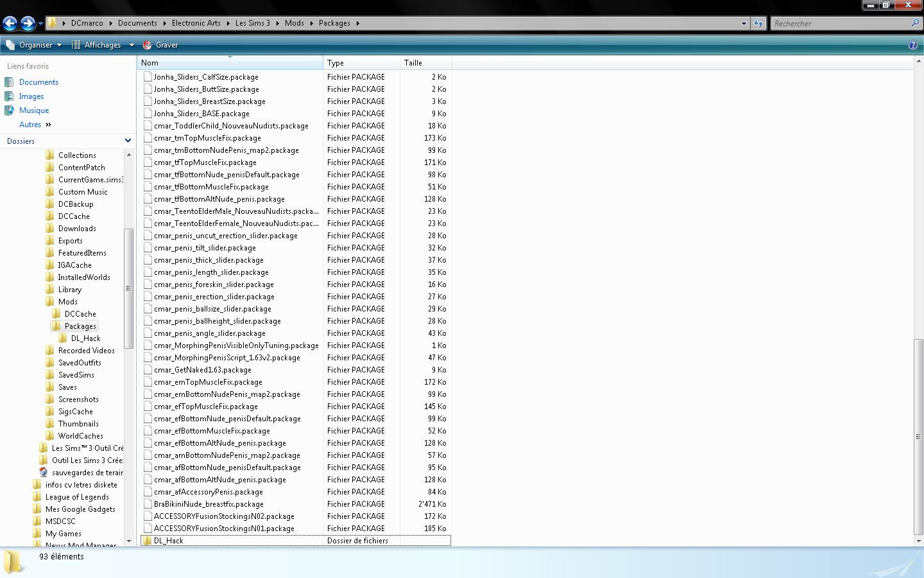Image resolution: width=924 pixels, height=578 pixels.
Task: Select DCmarco in the address breadcrumb
Action: pyautogui.click(x=87, y=23)
